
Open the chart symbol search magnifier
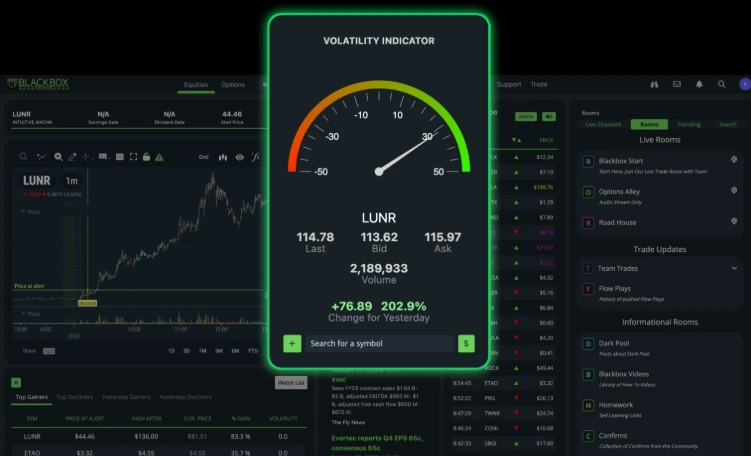pyautogui.click(x=23, y=157)
